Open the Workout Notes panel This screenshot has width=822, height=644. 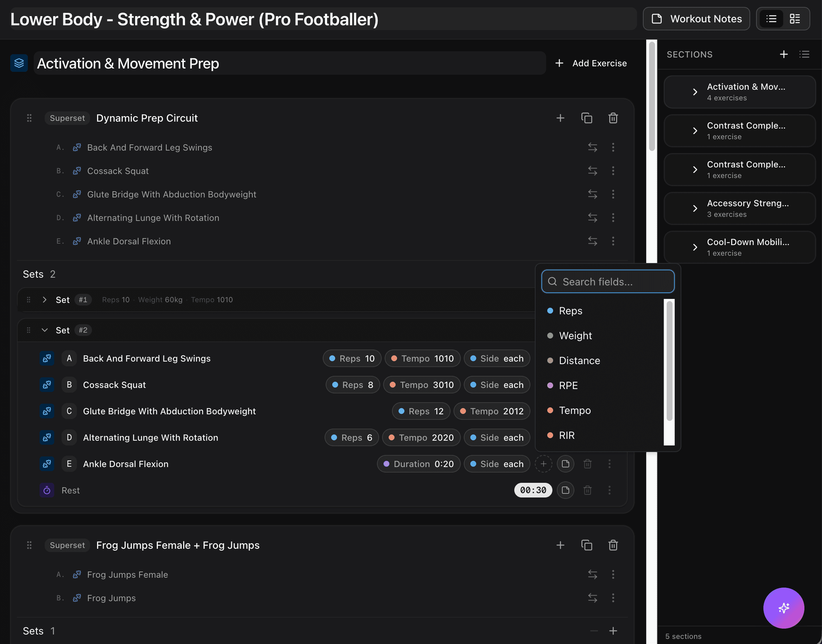[696, 18]
